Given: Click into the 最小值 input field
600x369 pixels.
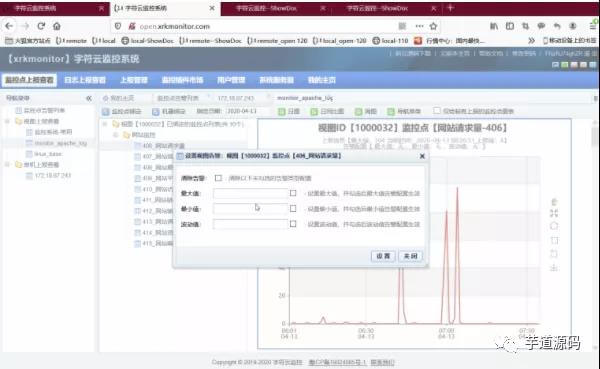Looking at the screenshot, I should (x=250, y=209).
